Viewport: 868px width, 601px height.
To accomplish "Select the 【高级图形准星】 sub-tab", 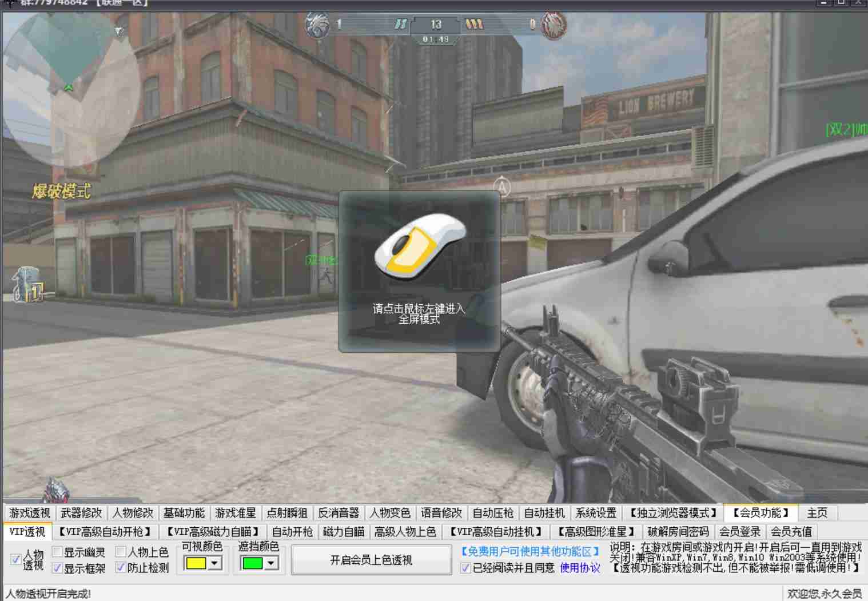I will [x=596, y=532].
